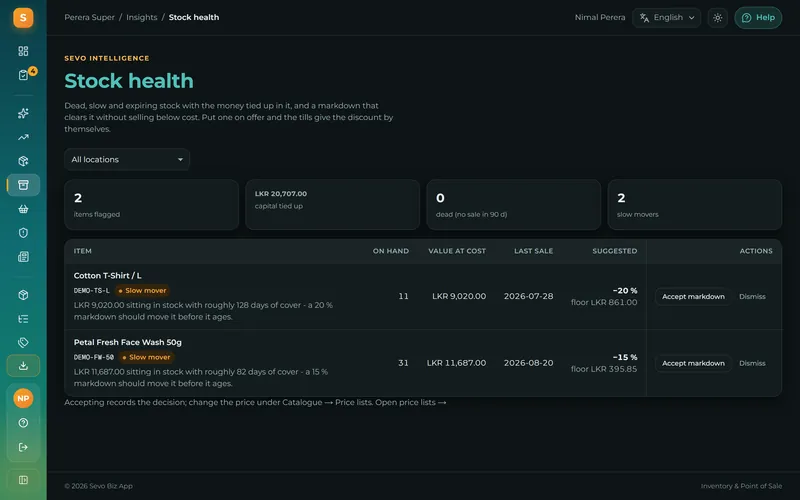Collapse sidebar with the panel toggle icon

click(x=23, y=480)
